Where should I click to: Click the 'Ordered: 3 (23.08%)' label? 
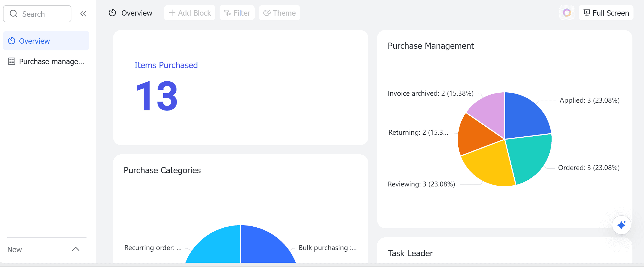tap(589, 168)
